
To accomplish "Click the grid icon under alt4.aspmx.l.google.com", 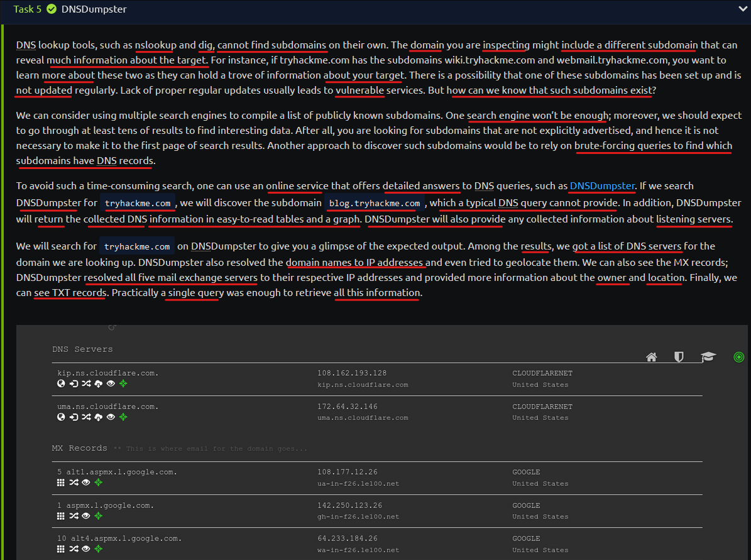I will pyautogui.click(x=61, y=549).
